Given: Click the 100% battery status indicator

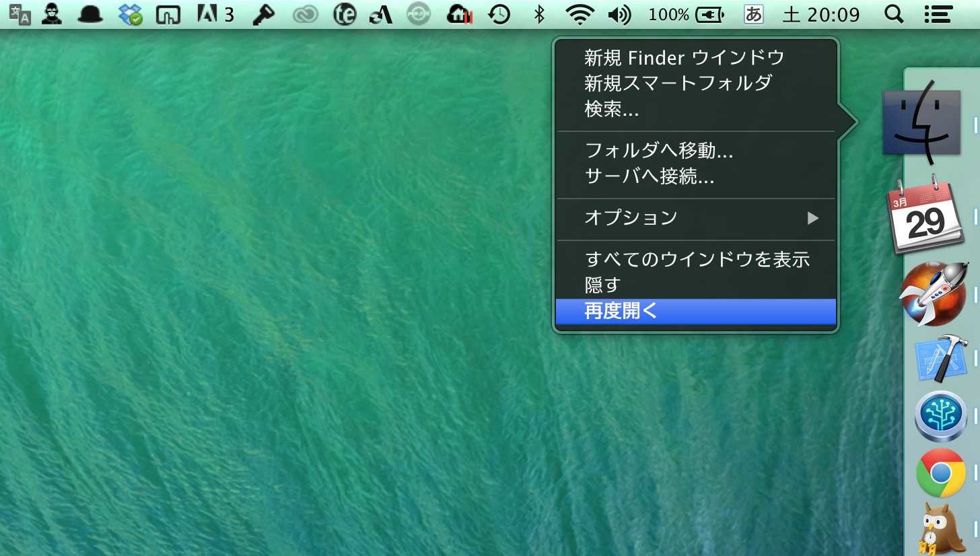Looking at the screenshot, I should click(687, 14).
